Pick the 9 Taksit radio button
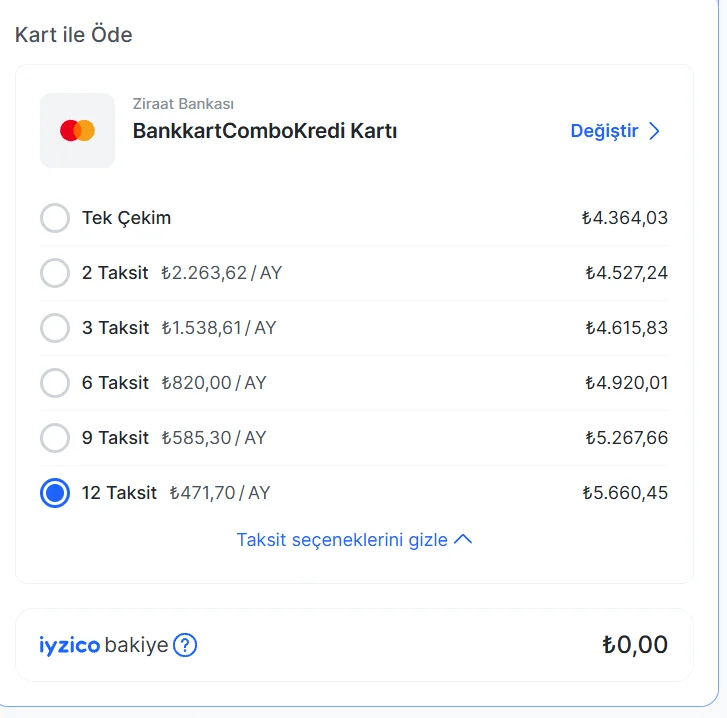The height and width of the screenshot is (718, 727). coord(55,438)
